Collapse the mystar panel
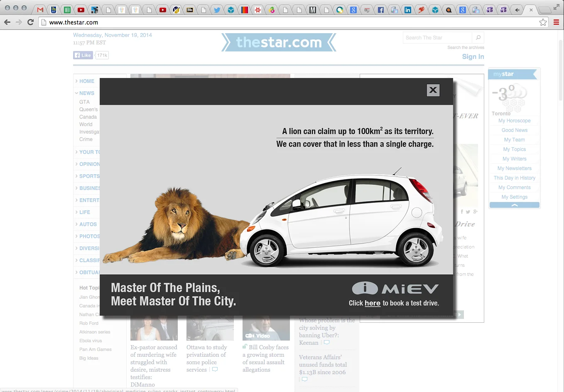This screenshot has height=392, width=564. coord(515,205)
